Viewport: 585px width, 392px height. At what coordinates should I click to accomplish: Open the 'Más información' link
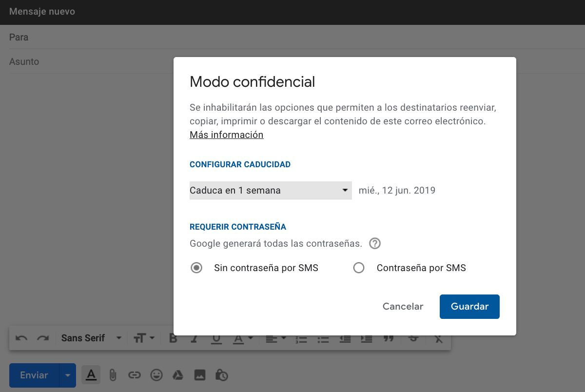pos(226,135)
